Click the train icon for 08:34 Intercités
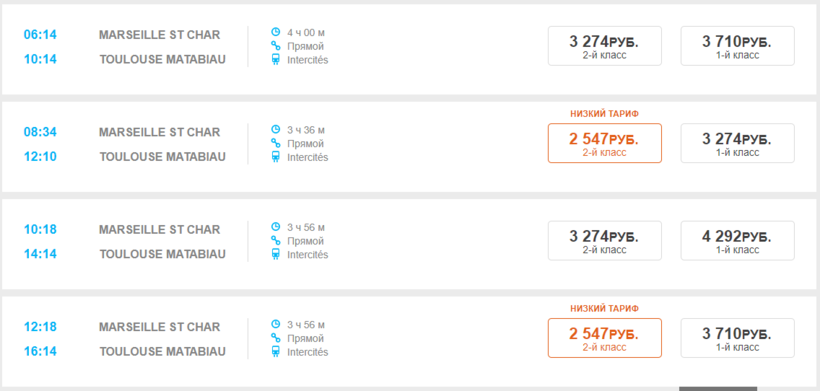 pos(276,157)
